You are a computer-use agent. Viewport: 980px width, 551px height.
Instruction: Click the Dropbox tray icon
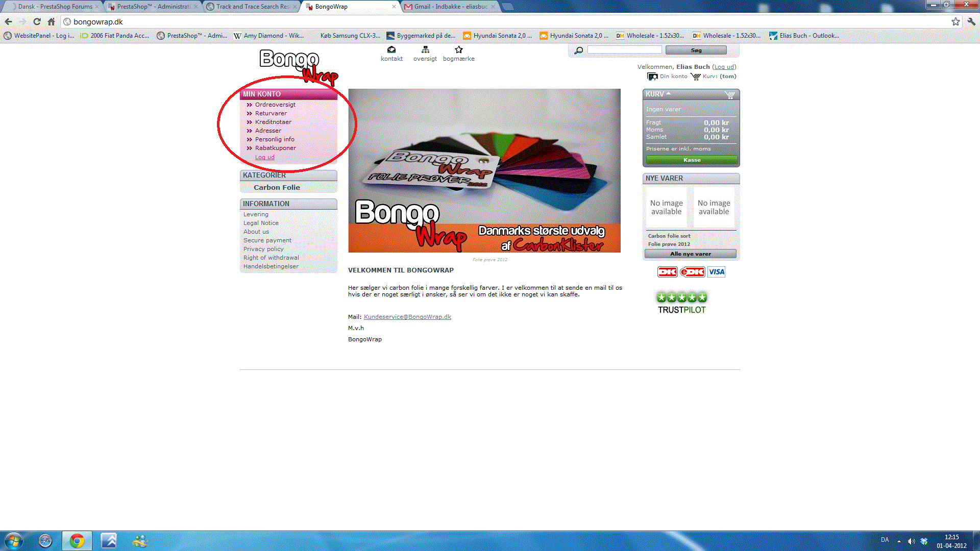coord(924,541)
